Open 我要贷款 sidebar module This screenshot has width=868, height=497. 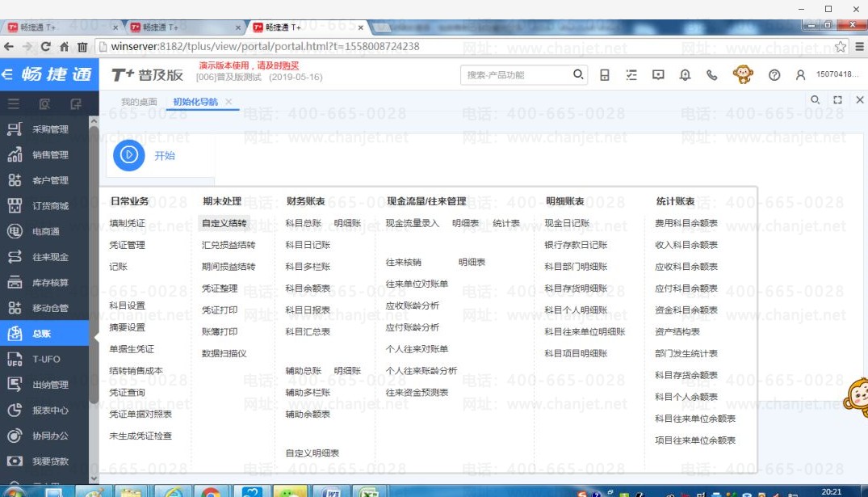44,461
